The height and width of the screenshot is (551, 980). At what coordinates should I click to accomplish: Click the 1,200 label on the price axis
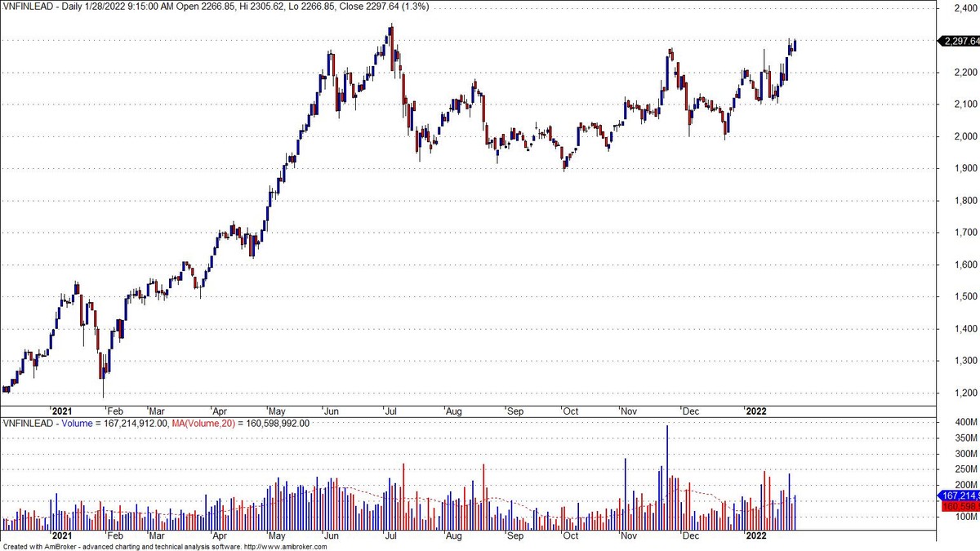(x=954, y=393)
